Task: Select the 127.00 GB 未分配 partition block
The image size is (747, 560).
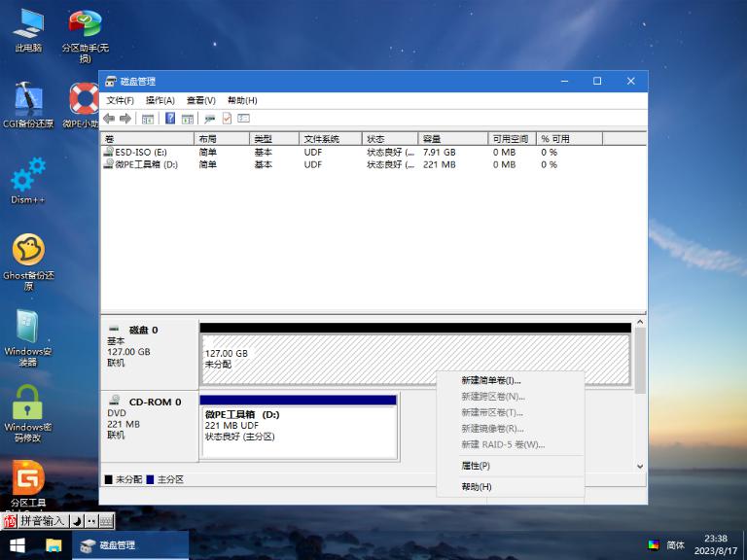Action: (415, 360)
